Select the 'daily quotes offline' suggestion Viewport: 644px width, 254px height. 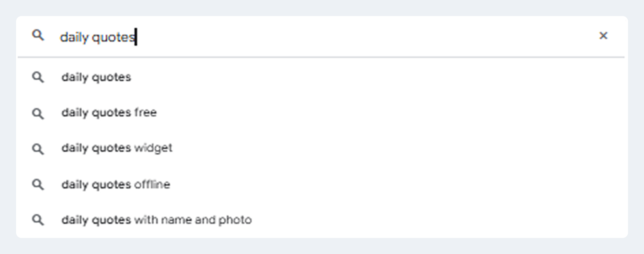tap(116, 185)
